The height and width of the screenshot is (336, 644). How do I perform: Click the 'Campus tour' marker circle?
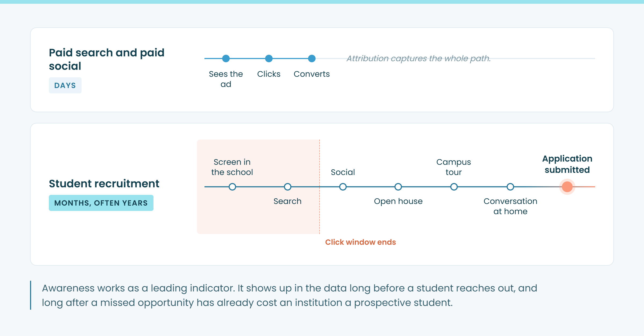pos(454,187)
